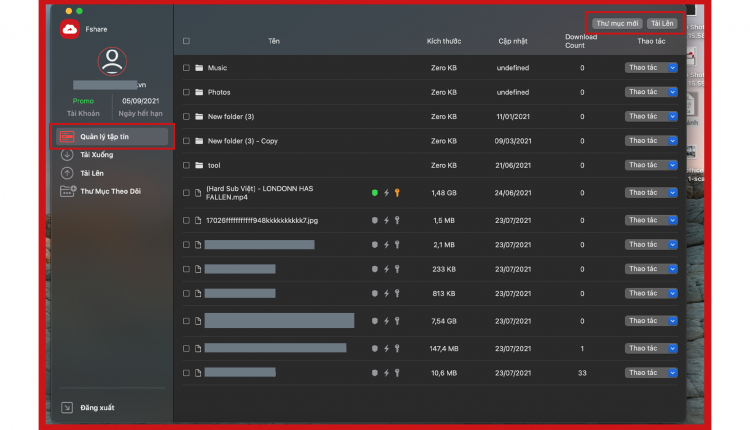750x430 pixels.
Task: Click the Photos folder icon
Action: [x=199, y=92]
